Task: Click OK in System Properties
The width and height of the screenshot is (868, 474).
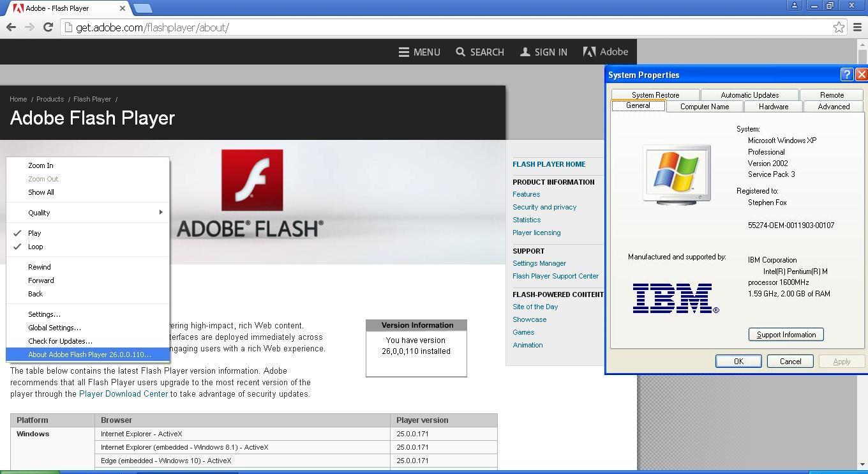Action: 738,362
